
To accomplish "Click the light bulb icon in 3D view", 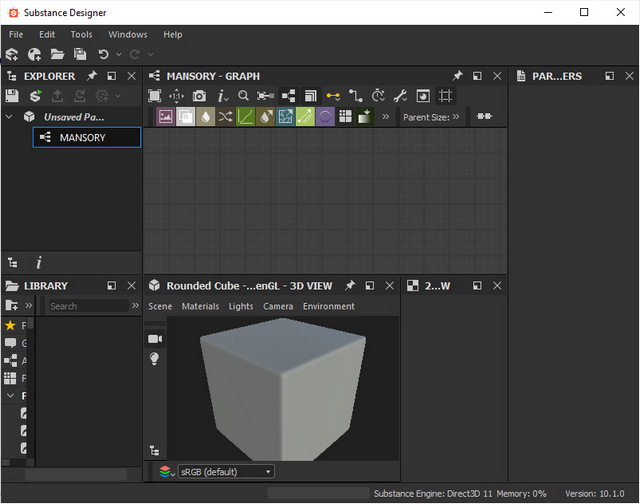I will coord(155,358).
